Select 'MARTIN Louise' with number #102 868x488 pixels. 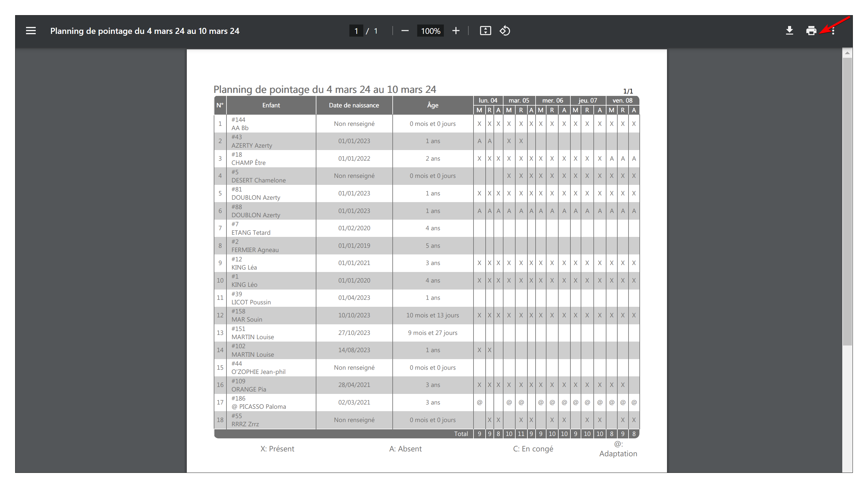[x=253, y=354]
